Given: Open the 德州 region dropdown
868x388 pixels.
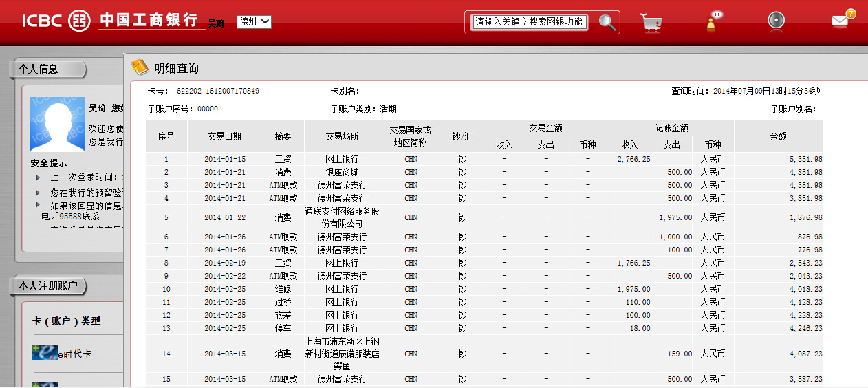Looking at the screenshot, I should point(254,22).
